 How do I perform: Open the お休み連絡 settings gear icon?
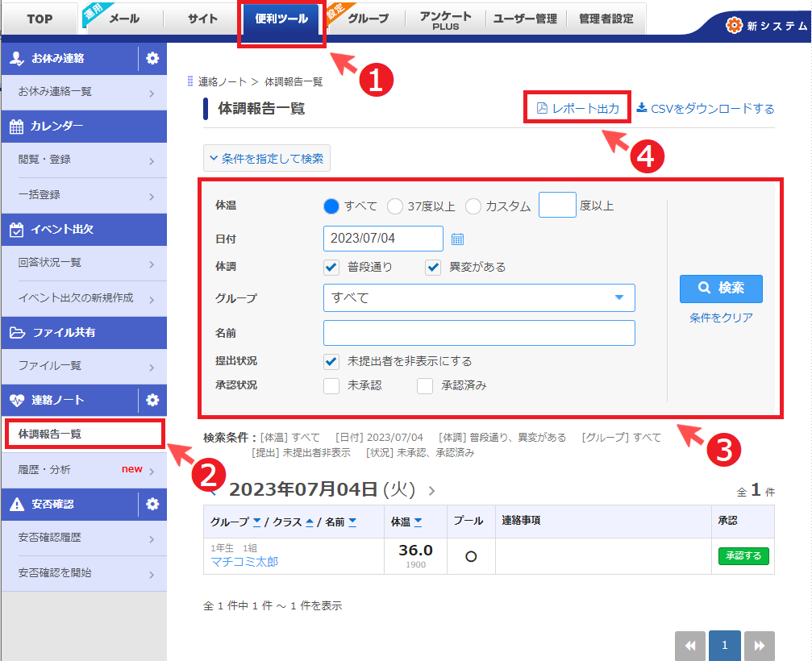pos(152,58)
